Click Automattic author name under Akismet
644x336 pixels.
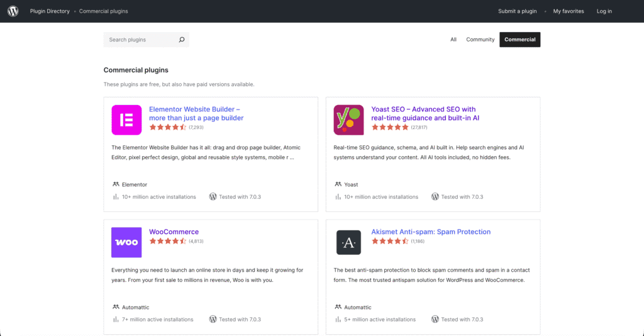pos(358,307)
